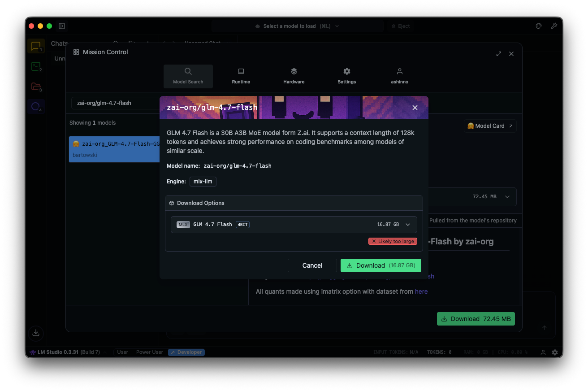Switch to the Runtime tab
The height and width of the screenshot is (391, 588).
click(241, 76)
